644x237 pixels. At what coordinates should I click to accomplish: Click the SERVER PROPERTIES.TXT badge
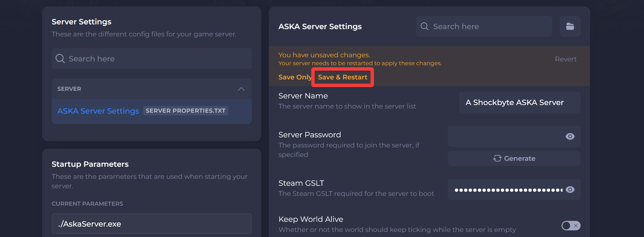click(x=185, y=111)
